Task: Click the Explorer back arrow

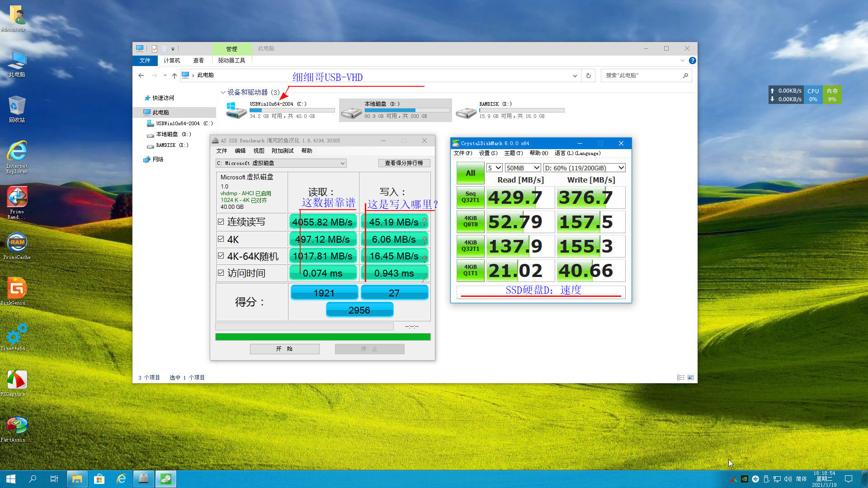Action: 141,75
